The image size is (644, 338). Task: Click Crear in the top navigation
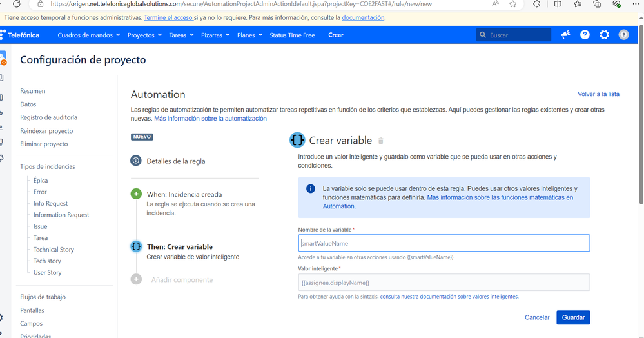[x=336, y=35]
